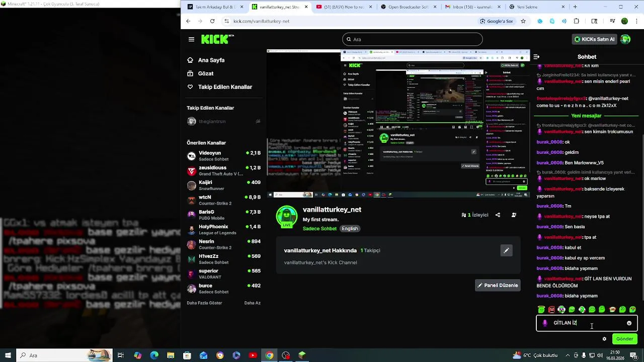Image resolution: width=644 pixels, height=362 pixels.
Task: Click the user icon beside the share icon
Action: tap(514, 215)
